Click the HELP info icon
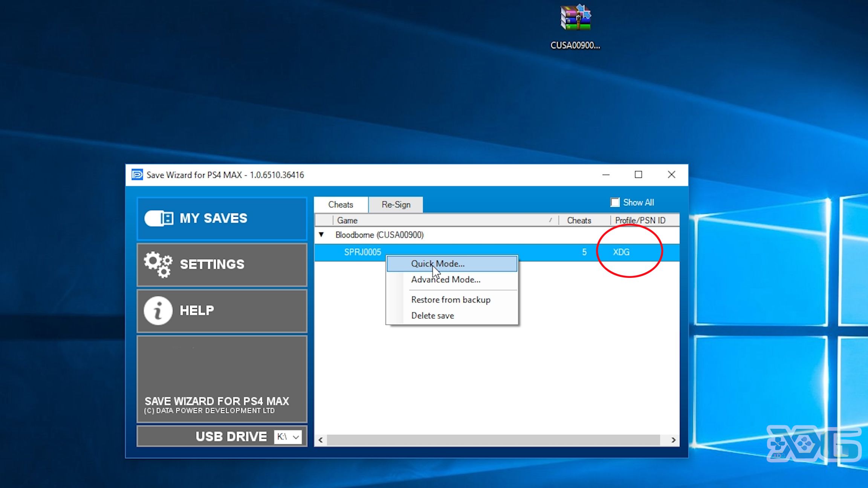The image size is (868, 488). point(157,310)
